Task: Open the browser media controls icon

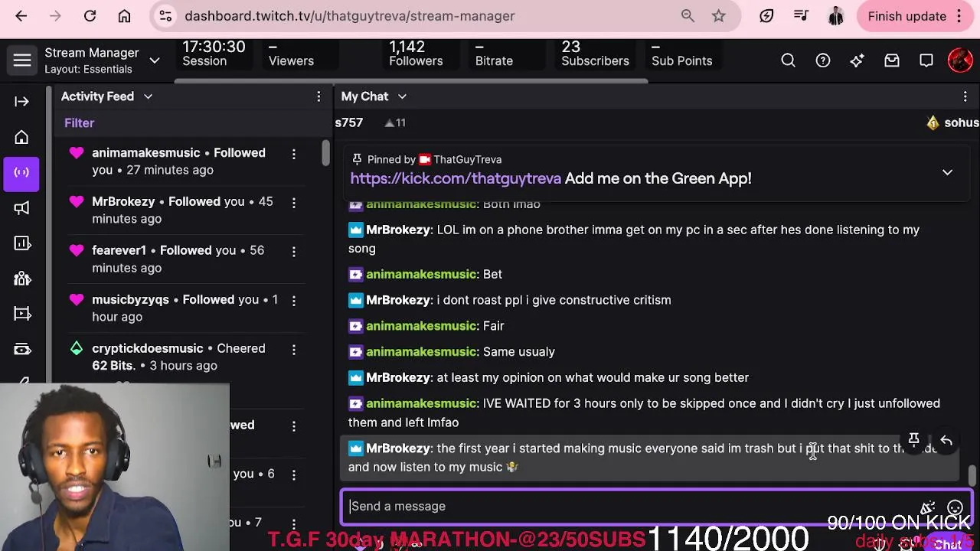Action: [801, 16]
